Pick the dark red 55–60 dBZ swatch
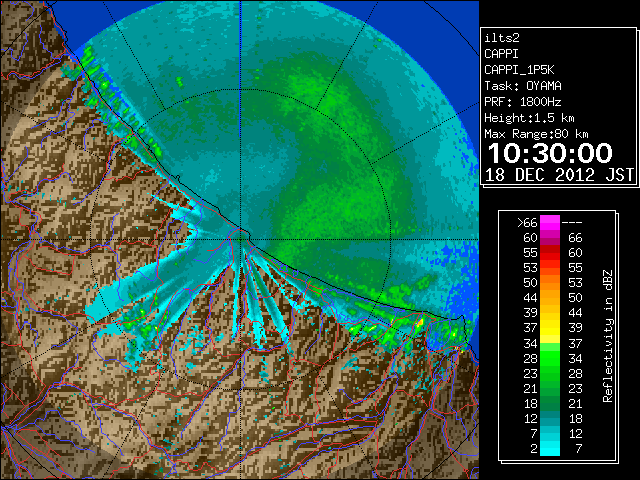640x480 pixels. point(550,253)
